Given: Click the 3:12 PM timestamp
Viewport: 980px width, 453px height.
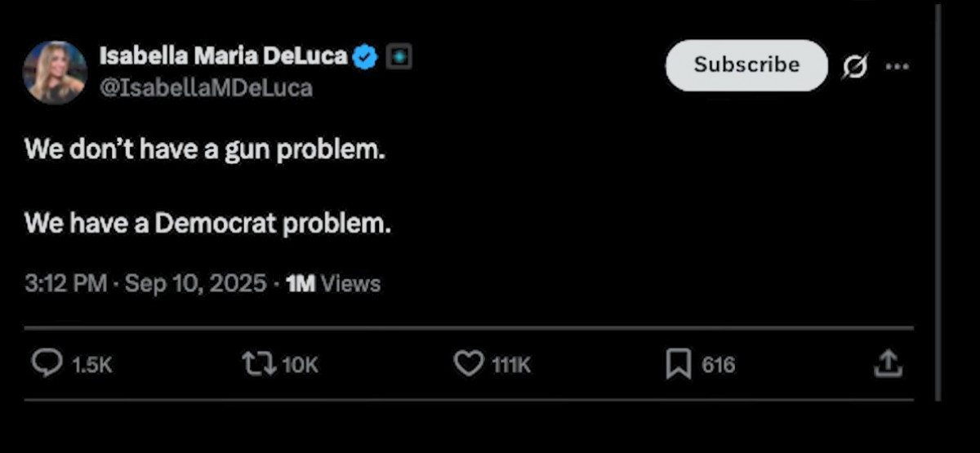Looking at the screenshot, I should 65,283.
